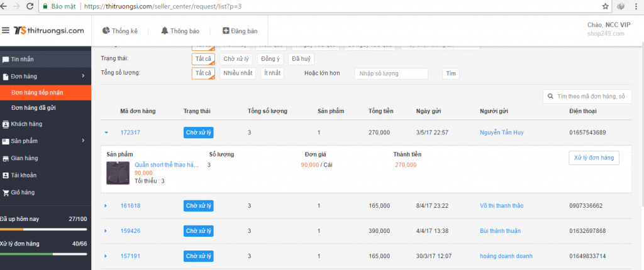Open Tin nhắn in sidebar

(45, 59)
